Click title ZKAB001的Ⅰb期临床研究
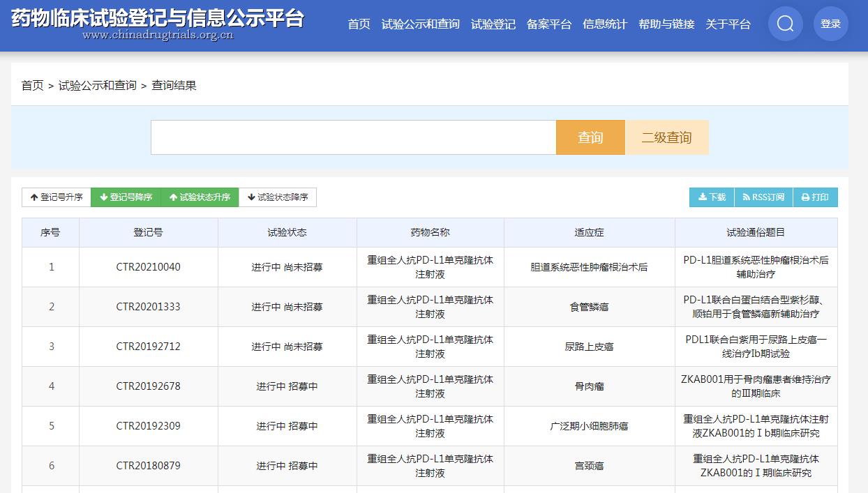 click(x=756, y=426)
